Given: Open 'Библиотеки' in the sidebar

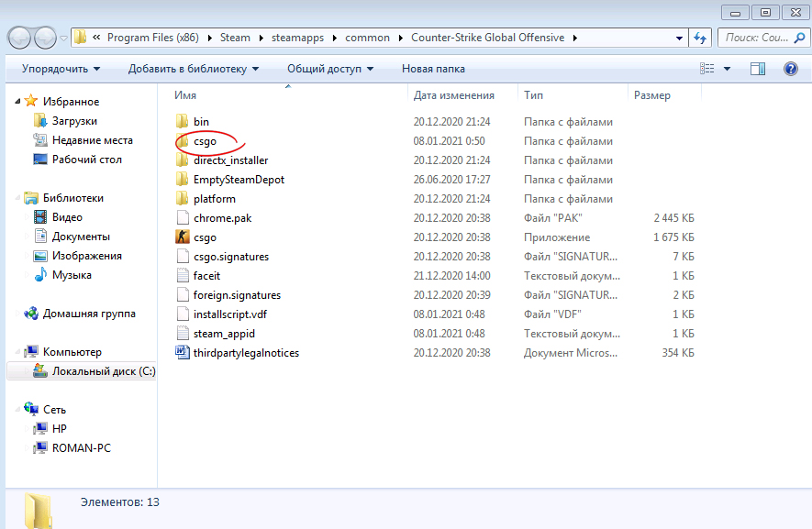Looking at the screenshot, I should tap(73, 198).
